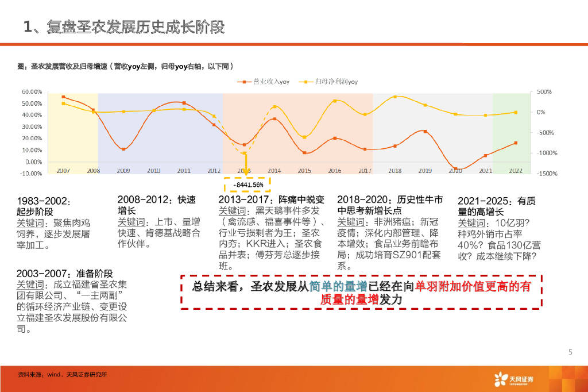Click the 2018 yellow net profit data point
Screen dimensions: 588x392
pos(395,97)
